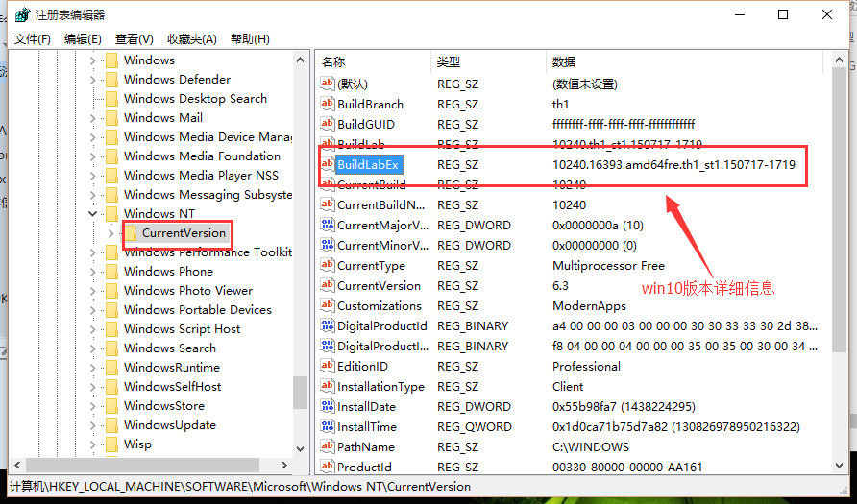
Task: Click the binary icon beside DigitalProductId
Action: [x=327, y=325]
